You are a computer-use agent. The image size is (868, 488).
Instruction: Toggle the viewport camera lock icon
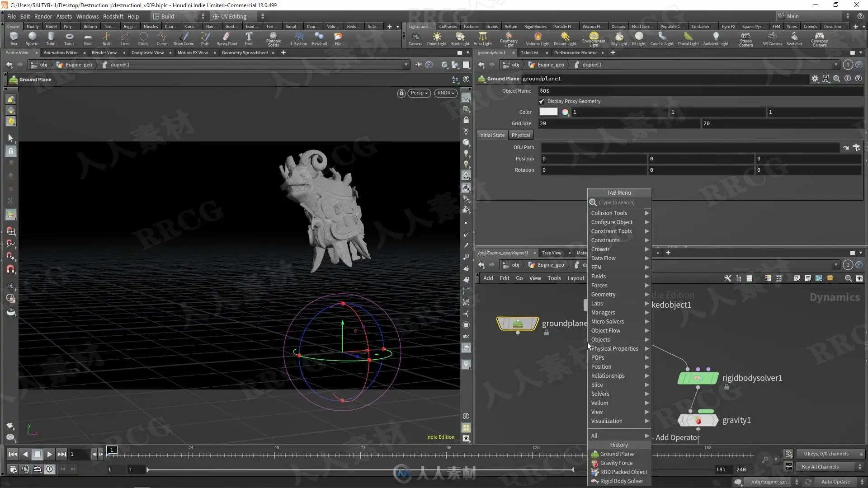click(401, 93)
